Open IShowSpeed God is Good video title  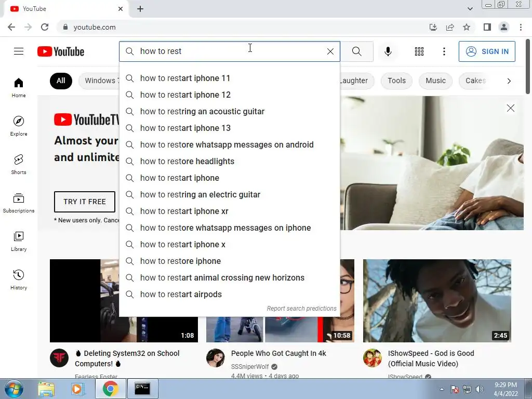(x=431, y=358)
